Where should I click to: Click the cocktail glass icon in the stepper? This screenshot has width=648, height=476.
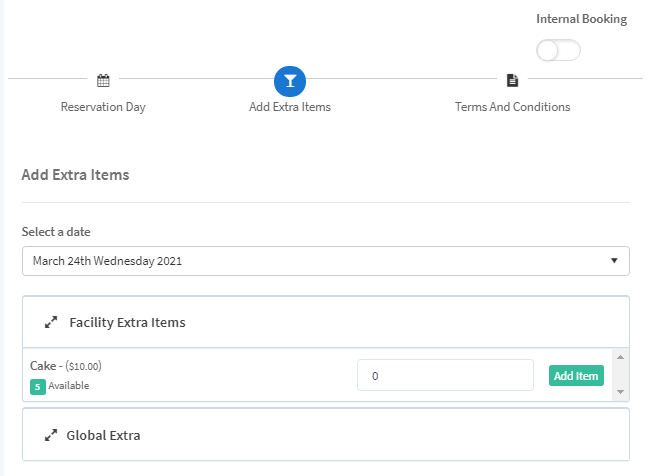(x=290, y=81)
